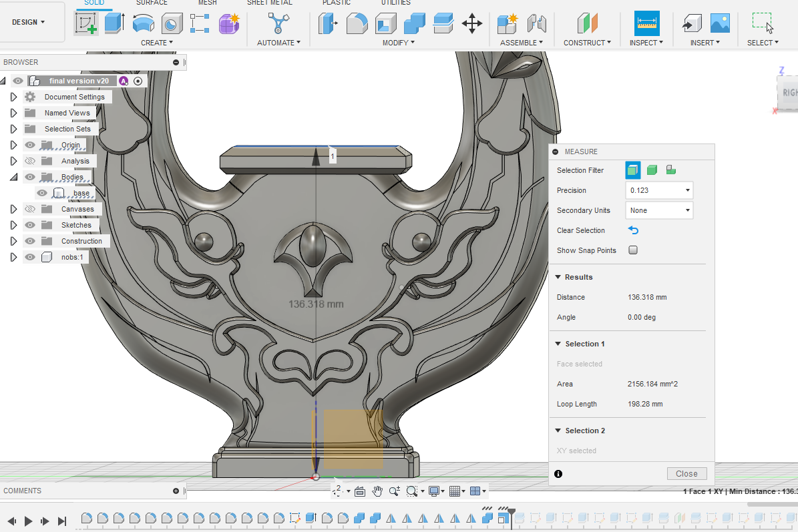The image size is (798, 532).
Task: Close the Measure dialog
Action: point(686,473)
